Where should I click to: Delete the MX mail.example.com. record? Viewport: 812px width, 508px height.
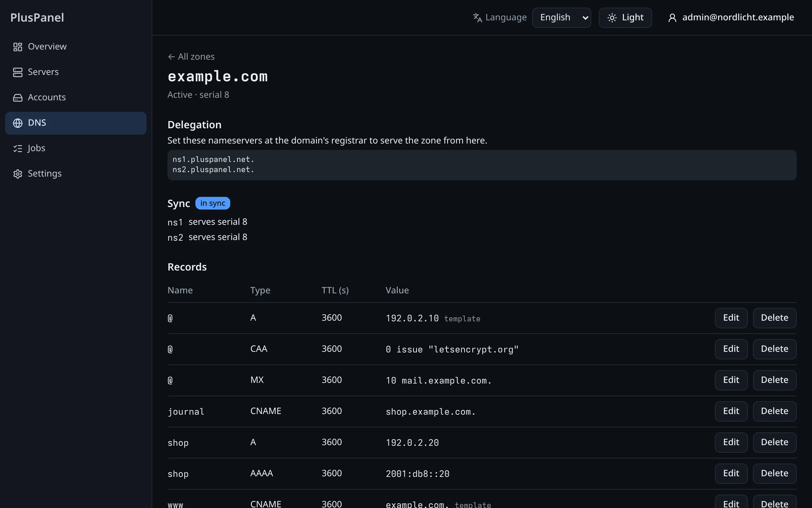775,380
